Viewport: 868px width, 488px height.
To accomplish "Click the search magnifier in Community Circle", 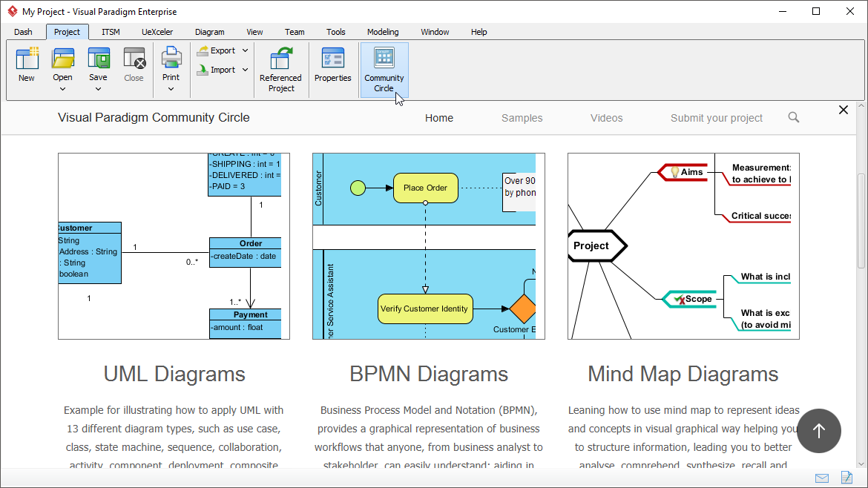I will pyautogui.click(x=793, y=117).
